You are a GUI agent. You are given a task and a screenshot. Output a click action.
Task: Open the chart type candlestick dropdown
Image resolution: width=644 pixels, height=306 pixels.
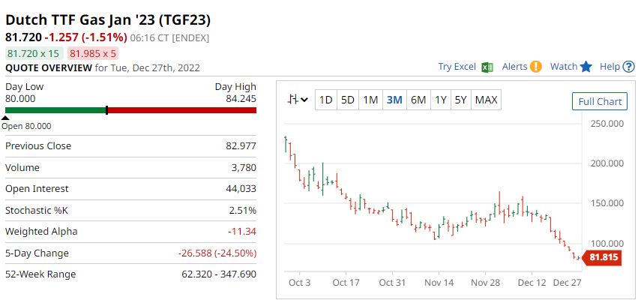point(298,100)
